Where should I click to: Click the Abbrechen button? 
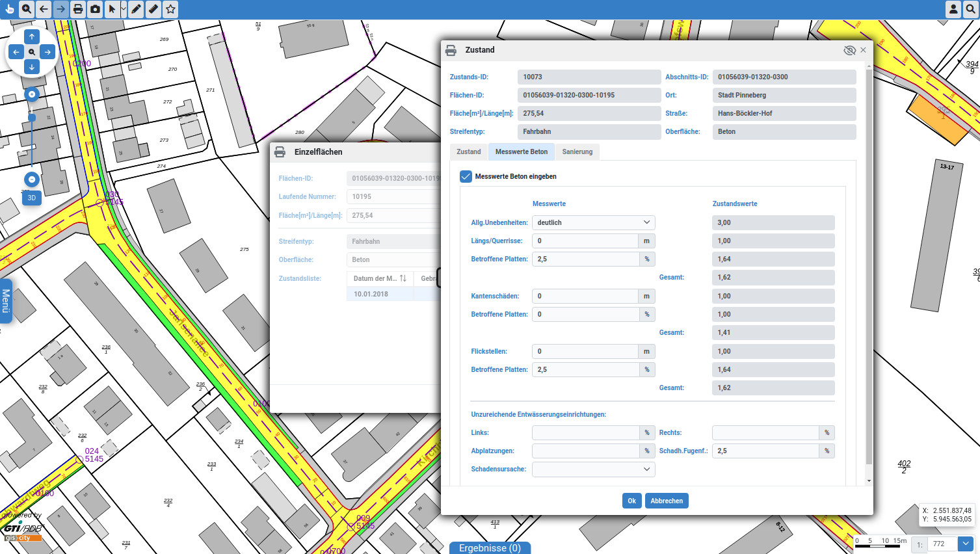pyautogui.click(x=666, y=501)
